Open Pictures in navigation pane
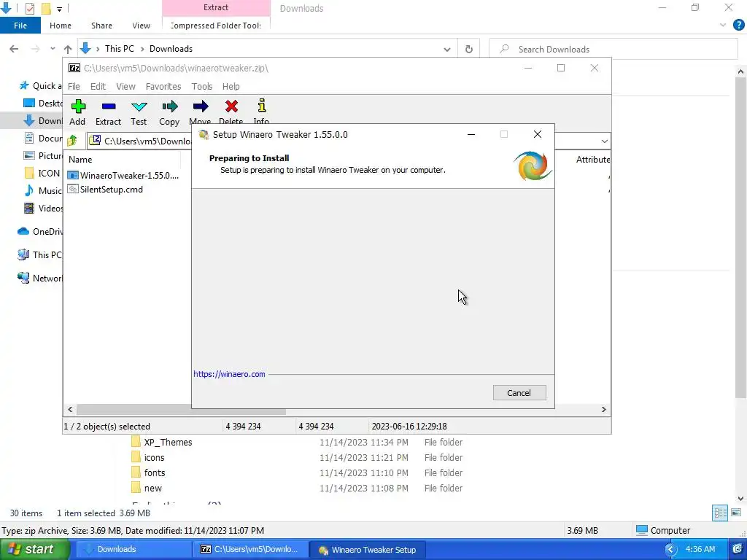 coord(43,156)
